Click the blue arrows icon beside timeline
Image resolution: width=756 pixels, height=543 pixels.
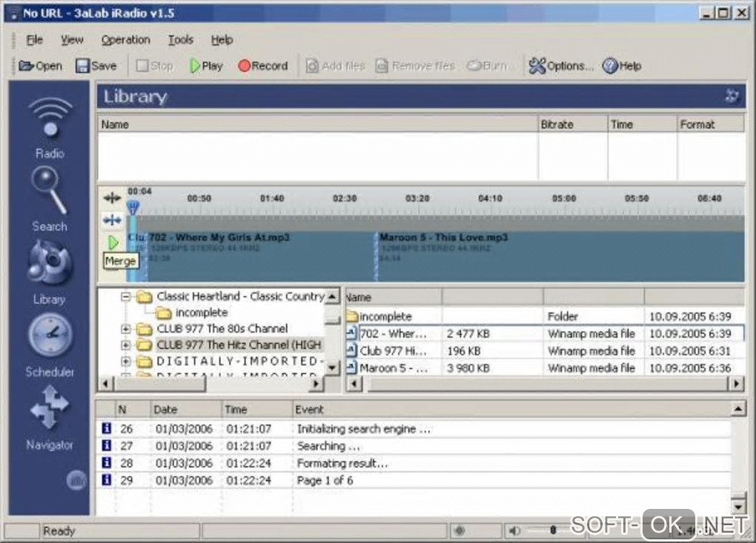click(x=112, y=220)
